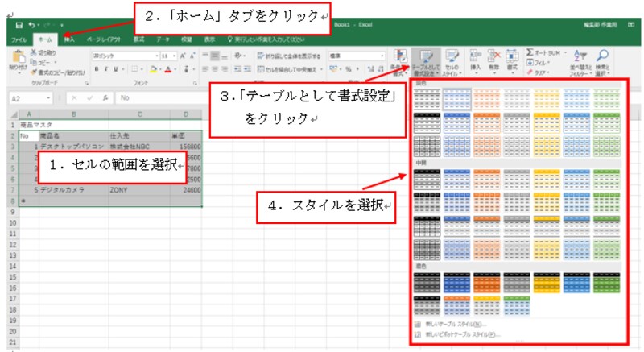The image size is (644, 352).
Task: Open the number format dropdown (標準)
Action: tap(382, 56)
